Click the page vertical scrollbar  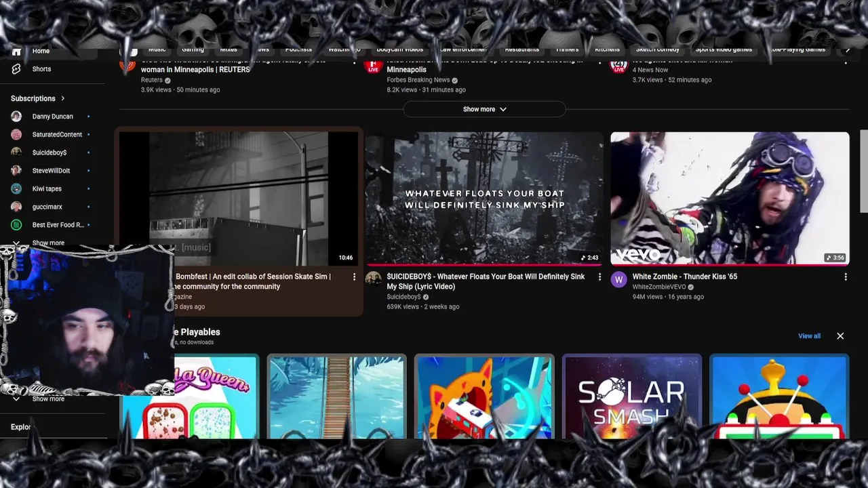point(864,171)
